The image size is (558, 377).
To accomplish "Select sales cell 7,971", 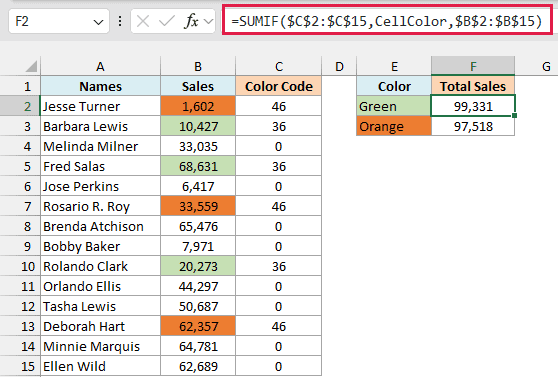I will (x=198, y=246).
